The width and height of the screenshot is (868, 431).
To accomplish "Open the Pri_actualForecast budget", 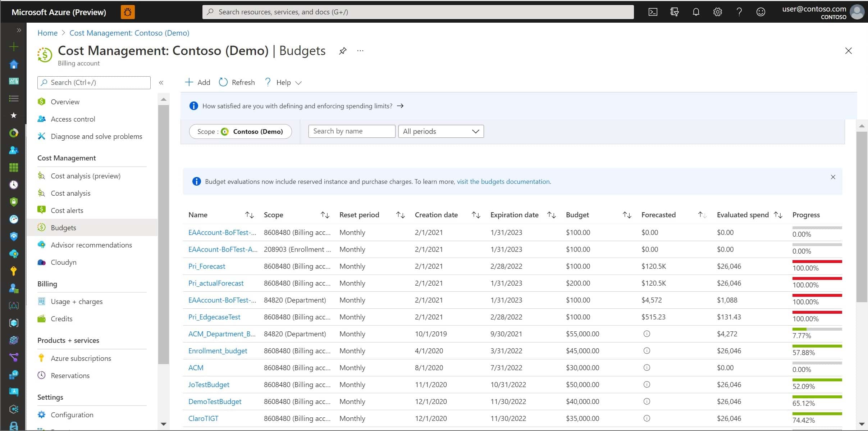I will (216, 283).
